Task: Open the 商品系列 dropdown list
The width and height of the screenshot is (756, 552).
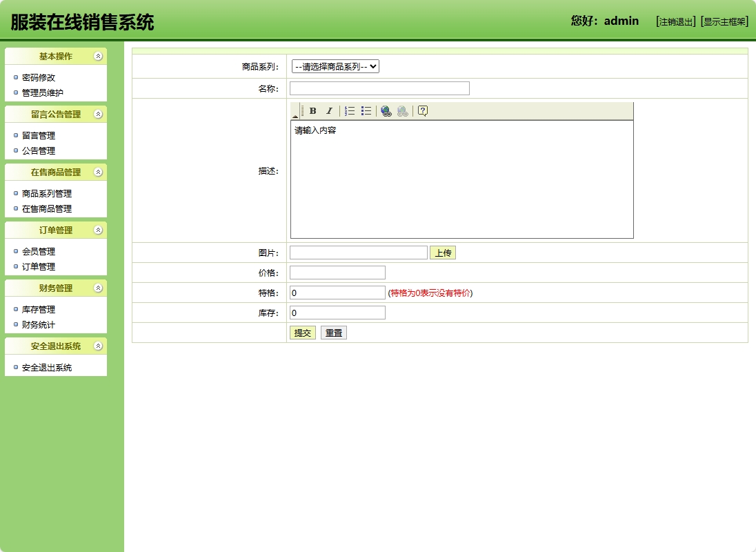Action: [x=334, y=66]
